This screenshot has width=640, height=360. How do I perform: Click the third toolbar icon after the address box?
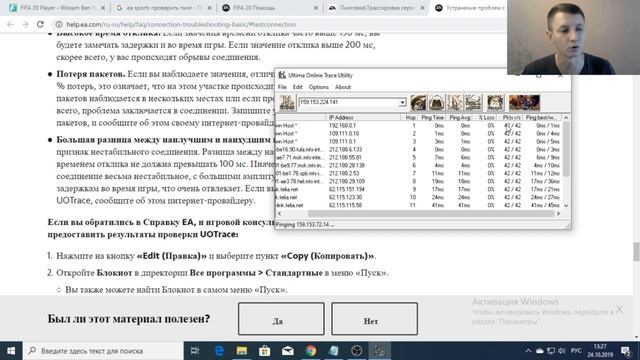point(455,102)
